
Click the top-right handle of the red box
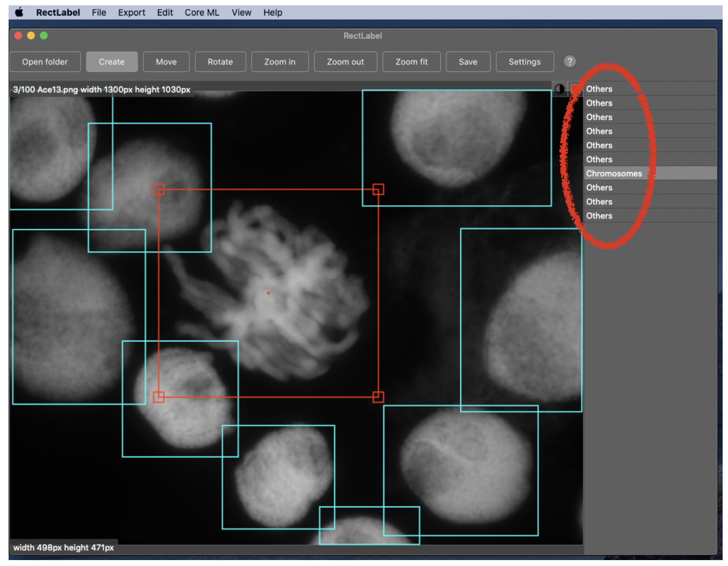point(378,189)
